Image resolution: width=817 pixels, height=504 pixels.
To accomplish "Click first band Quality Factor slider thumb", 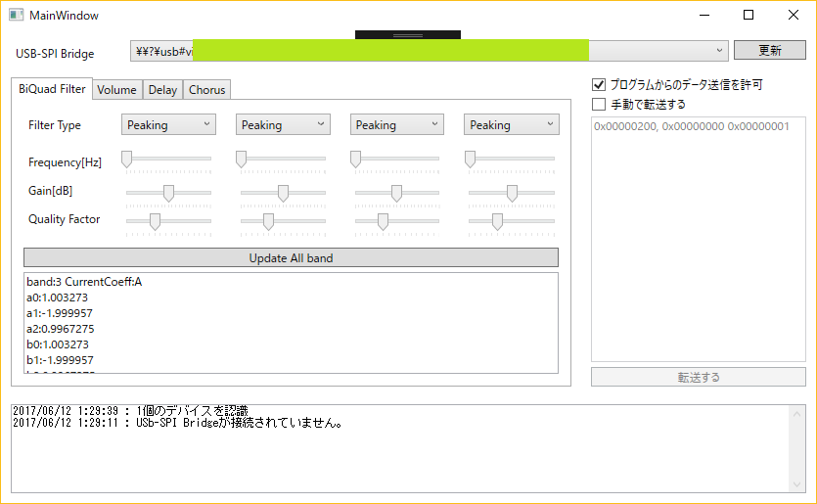I will [x=155, y=221].
